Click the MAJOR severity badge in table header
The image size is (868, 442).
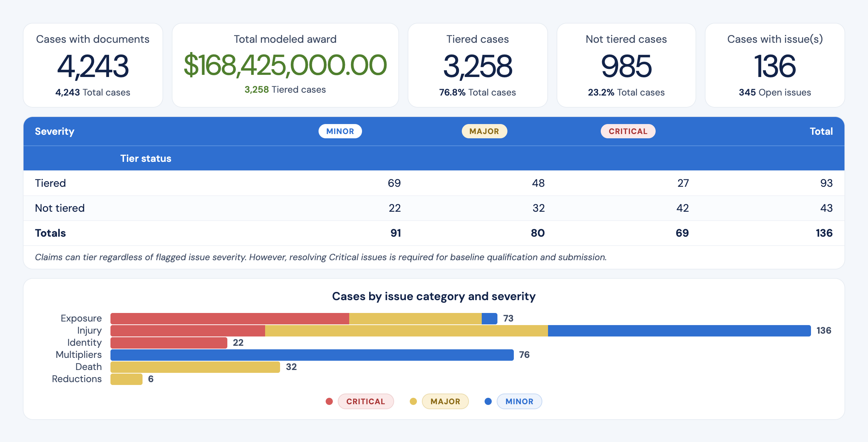[484, 131]
